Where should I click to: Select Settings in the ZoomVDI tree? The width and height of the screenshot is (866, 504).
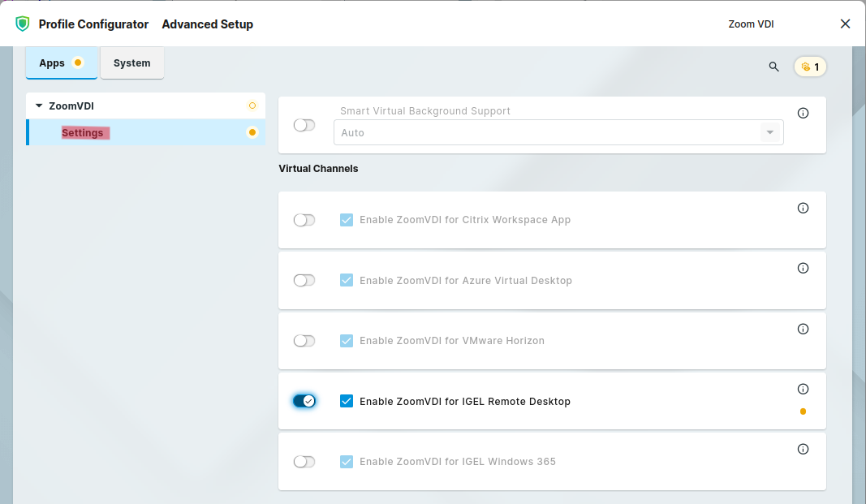point(83,133)
